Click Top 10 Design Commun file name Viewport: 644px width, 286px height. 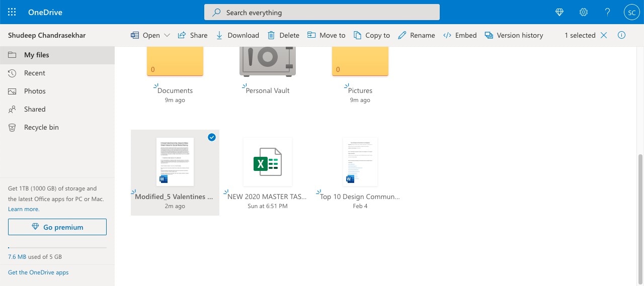coord(360,197)
